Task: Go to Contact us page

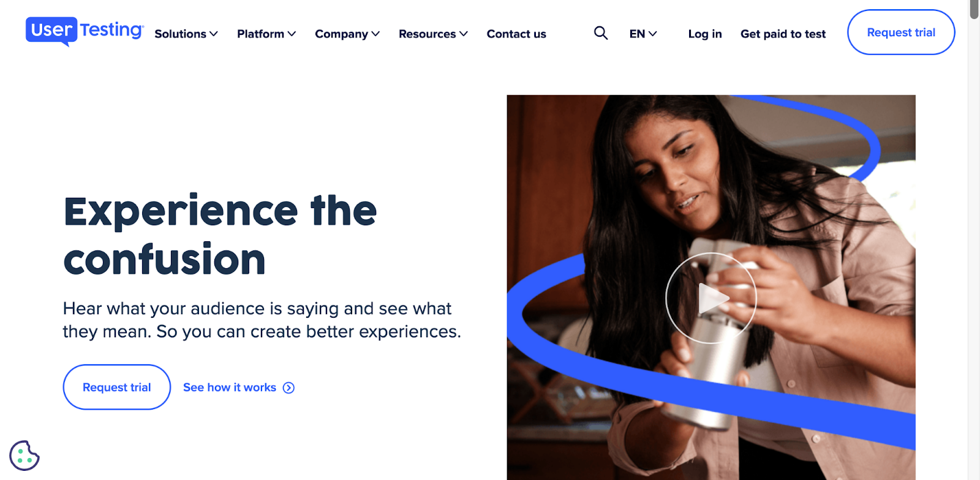Action: pyautogui.click(x=516, y=34)
